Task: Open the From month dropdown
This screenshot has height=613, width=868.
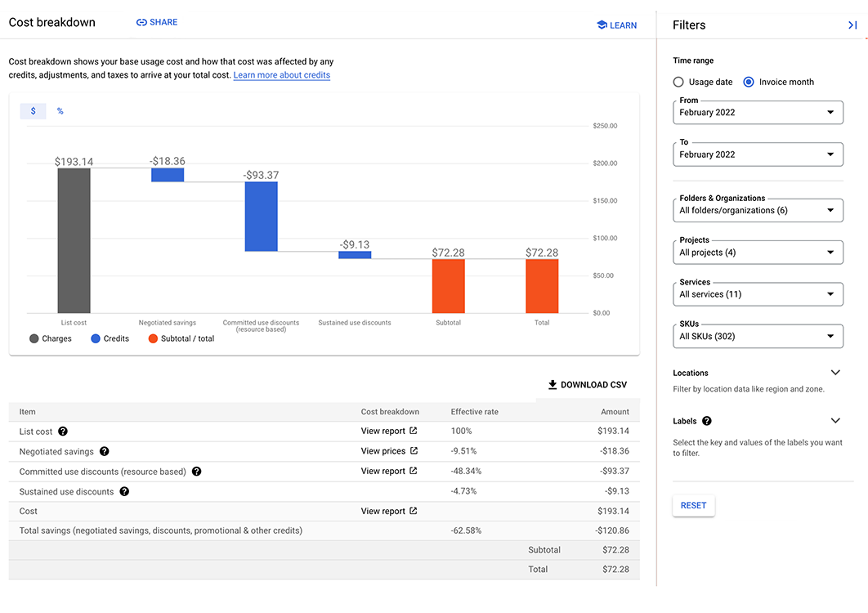Action: 758,113
